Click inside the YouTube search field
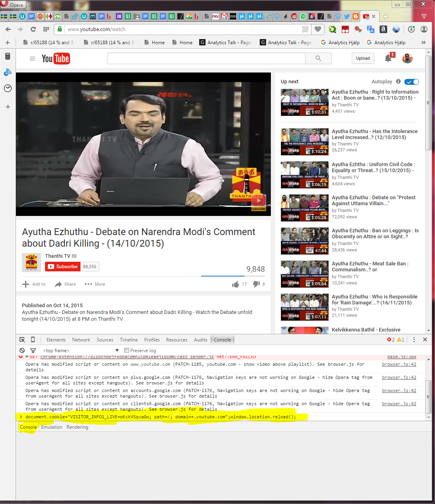 click(x=206, y=58)
